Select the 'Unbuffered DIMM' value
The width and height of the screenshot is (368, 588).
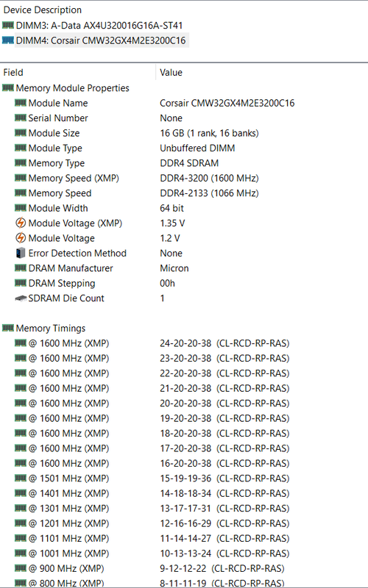point(197,148)
